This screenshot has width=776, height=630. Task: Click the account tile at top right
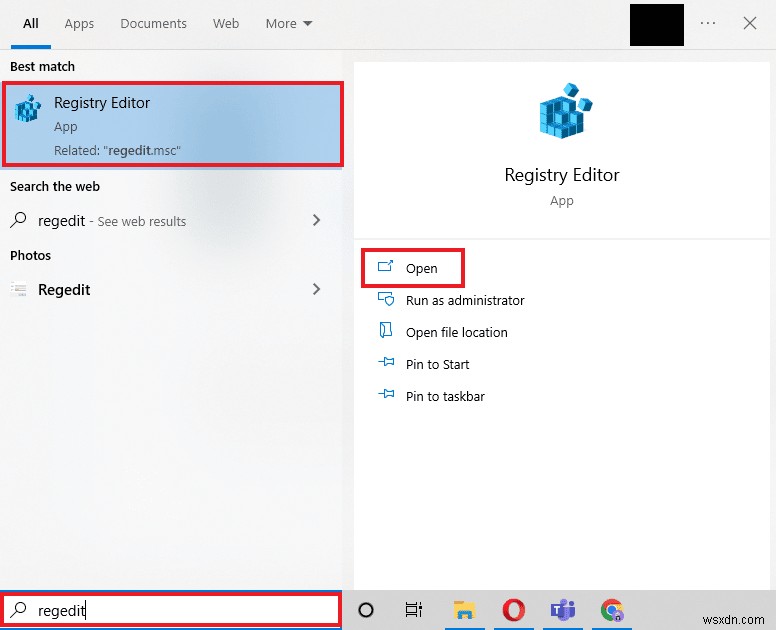(x=657, y=25)
